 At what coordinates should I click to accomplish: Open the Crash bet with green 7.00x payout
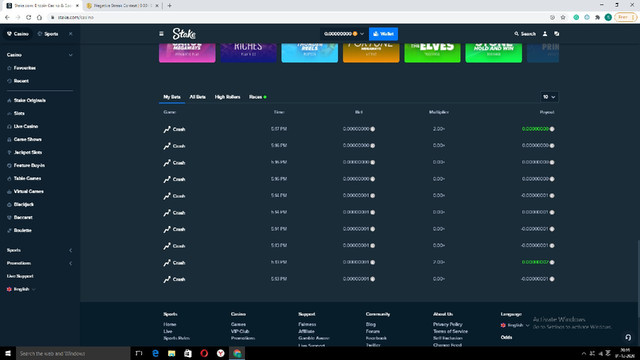(x=359, y=262)
